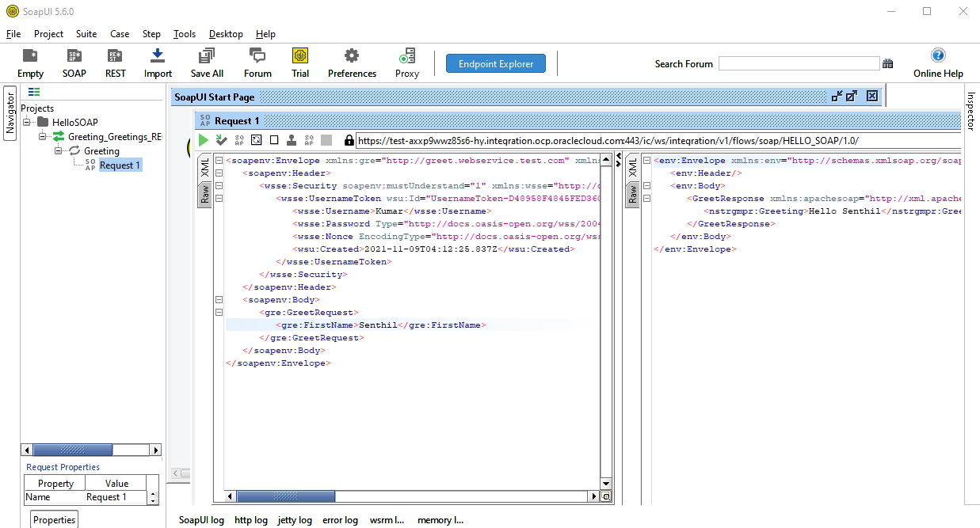Open the Step menu
This screenshot has width=980, height=528.
pos(151,34)
